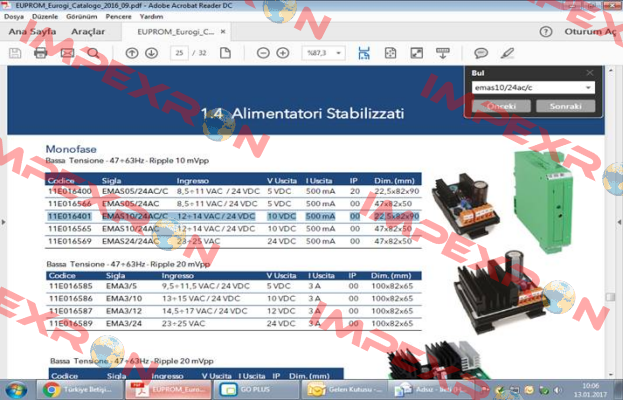Enter full screen mode icon
Viewport: 623px width, 400px height.
(416, 53)
